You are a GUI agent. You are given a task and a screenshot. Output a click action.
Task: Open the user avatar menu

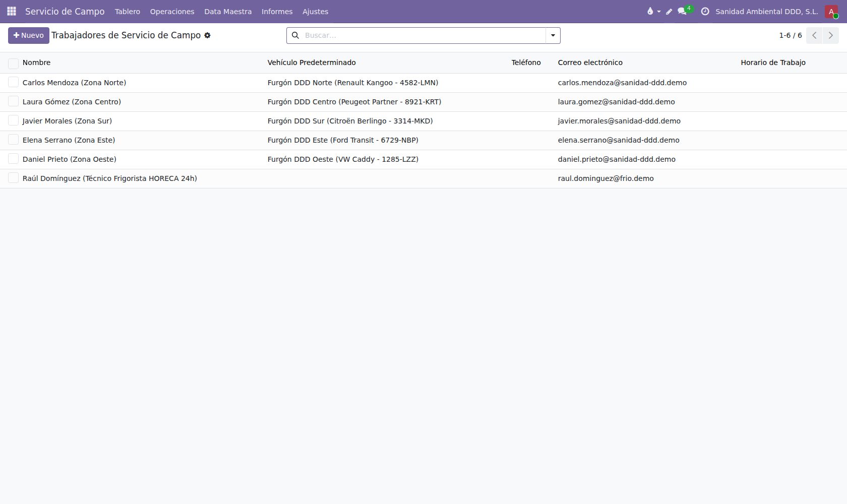point(831,11)
